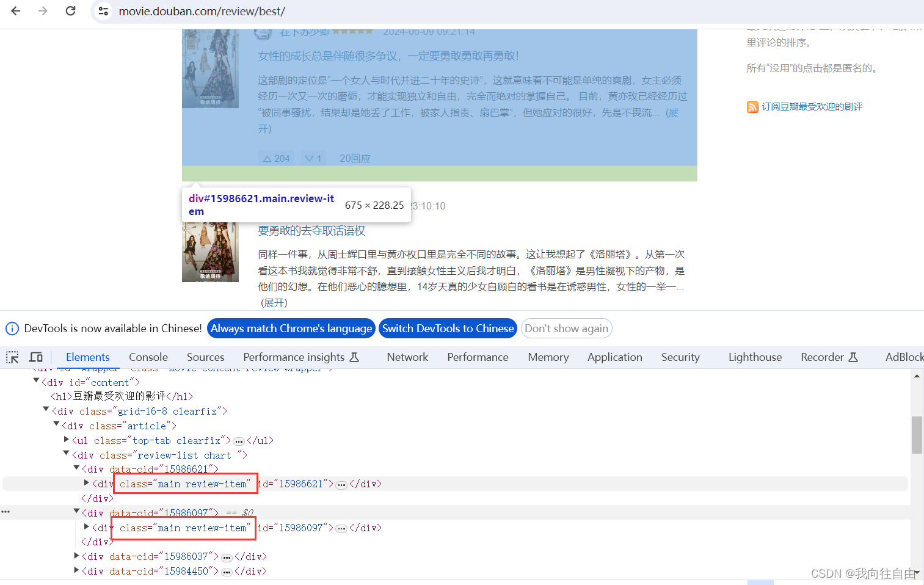
Task: Expand second review text with (展开)
Action: point(274,303)
